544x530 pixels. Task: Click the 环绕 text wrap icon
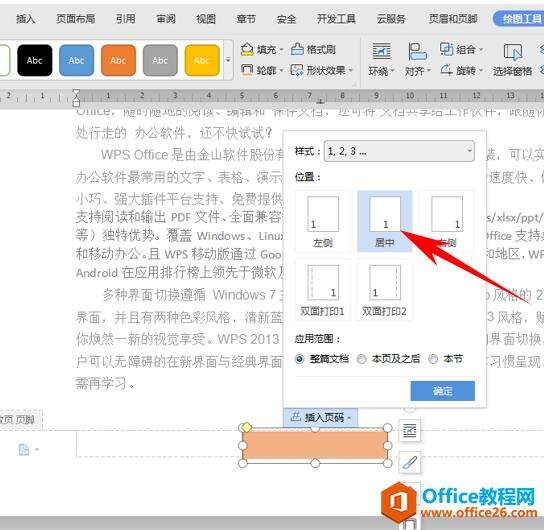tap(382, 51)
